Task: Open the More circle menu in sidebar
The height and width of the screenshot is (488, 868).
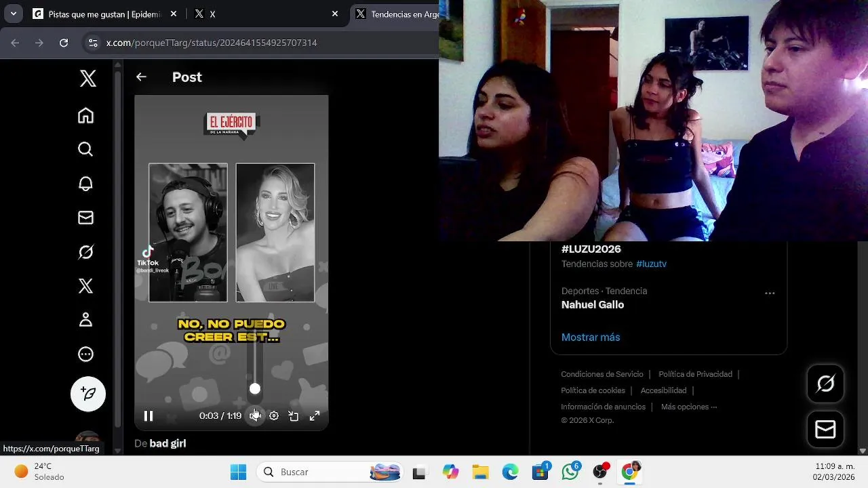Action: click(x=85, y=354)
